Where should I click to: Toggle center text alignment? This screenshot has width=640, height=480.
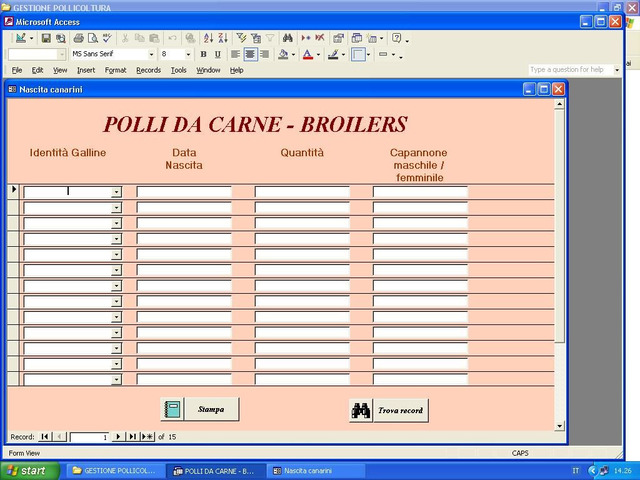click(250, 54)
